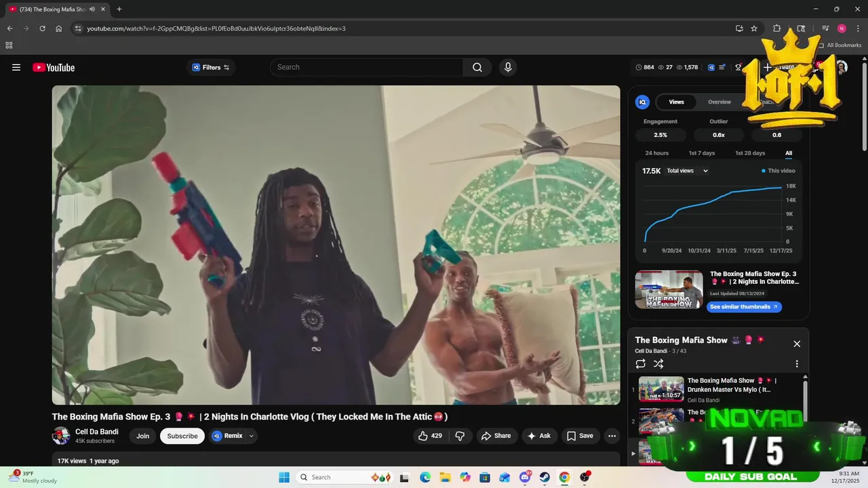
Task: Open File Explorer from taskbar
Action: tap(445, 477)
